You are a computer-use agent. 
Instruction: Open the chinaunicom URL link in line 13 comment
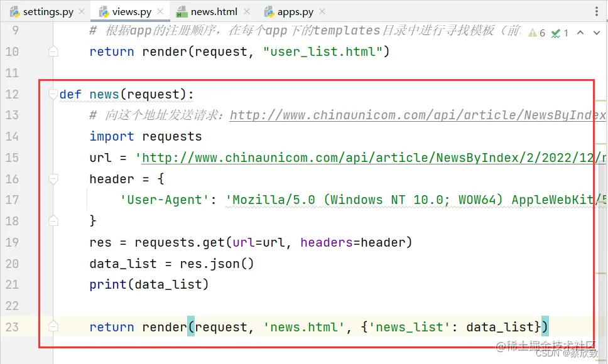click(x=418, y=115)
